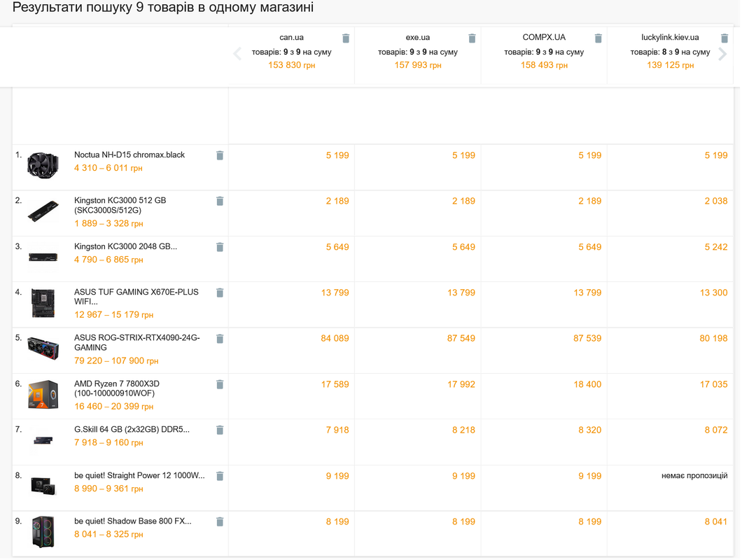742x560 pixels.
Task: Open G.Skill 64 GB DDR5 product link
Action: (x=132, y=430)
